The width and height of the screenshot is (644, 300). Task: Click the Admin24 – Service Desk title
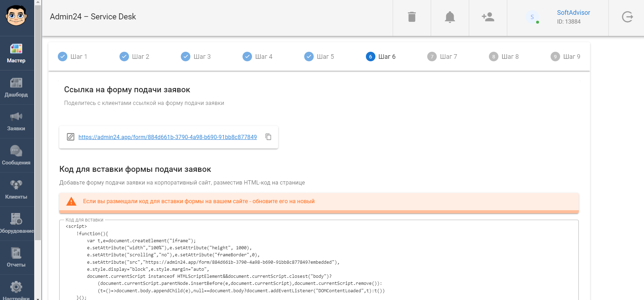coord(93,17)
